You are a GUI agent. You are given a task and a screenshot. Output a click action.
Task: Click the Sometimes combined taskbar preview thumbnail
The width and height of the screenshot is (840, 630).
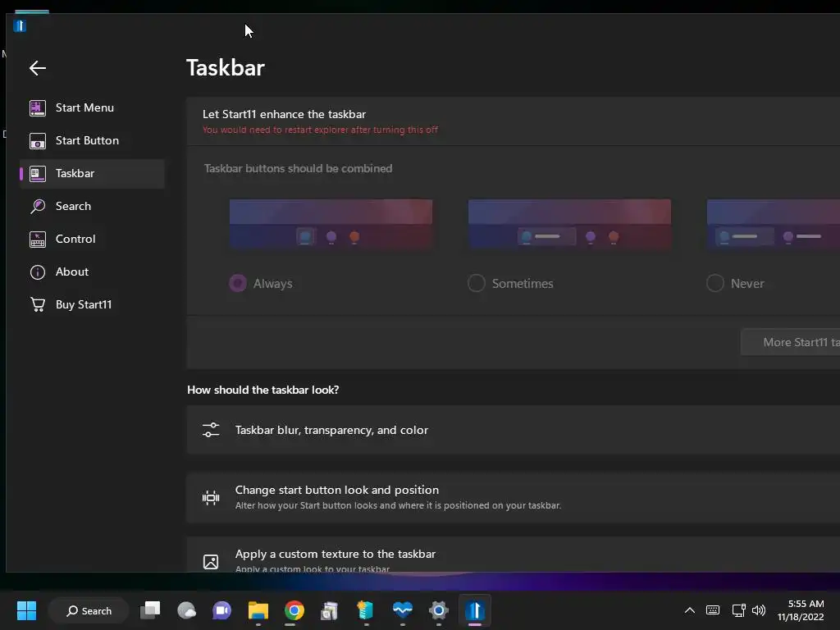569,224
